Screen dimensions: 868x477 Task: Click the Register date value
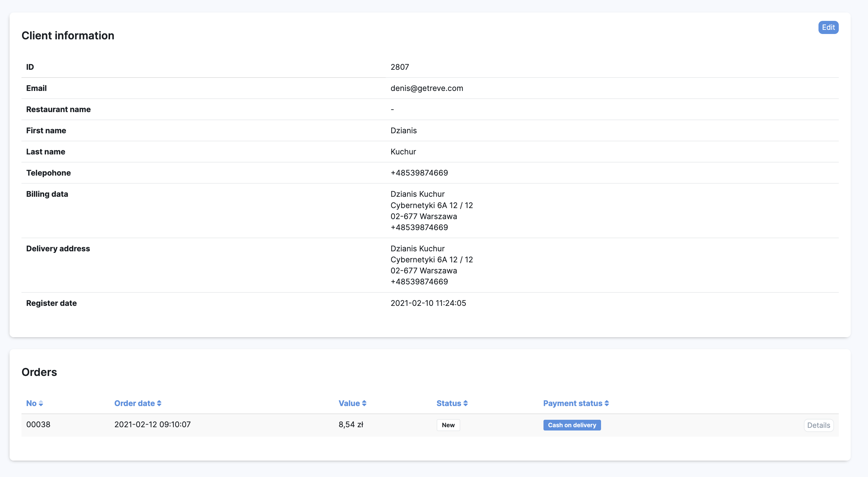click(428, 303)
